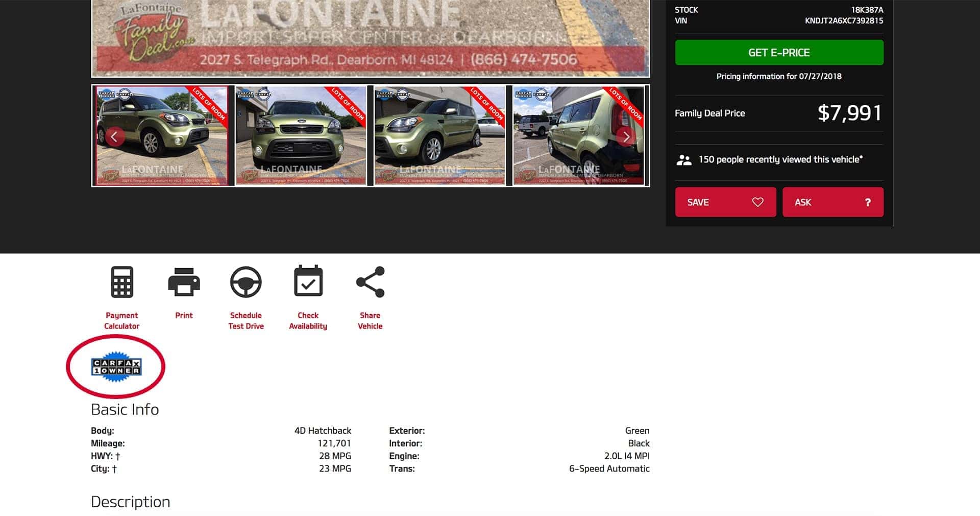Click the 6-Speed Automatic transmission value
The width and height of the screenshot is (980, 516).
click(609, 468)
